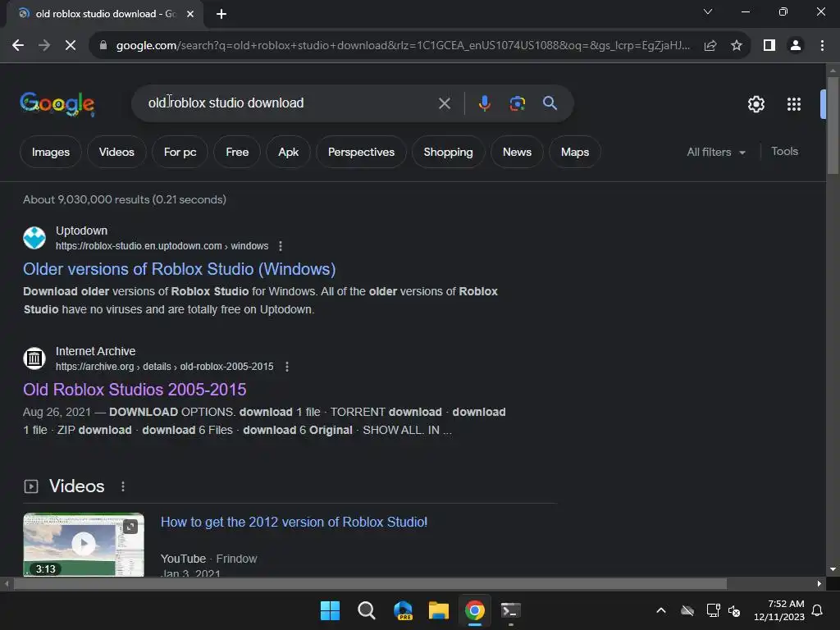Image resolution: width=840 pixels, height=630 pixels.
Task: Open the Google apps grid
Action: pos(794,104)
